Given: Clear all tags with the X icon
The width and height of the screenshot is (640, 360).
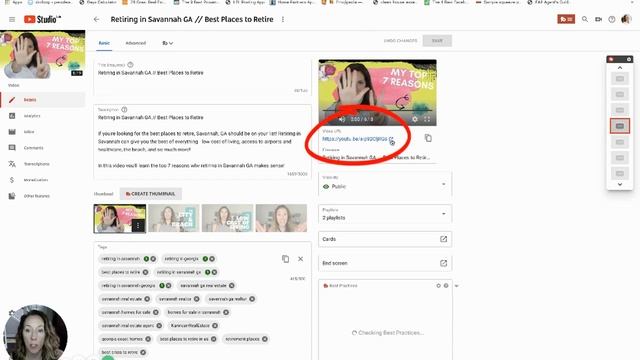Looking at the screenshot, I should [300, 259].
